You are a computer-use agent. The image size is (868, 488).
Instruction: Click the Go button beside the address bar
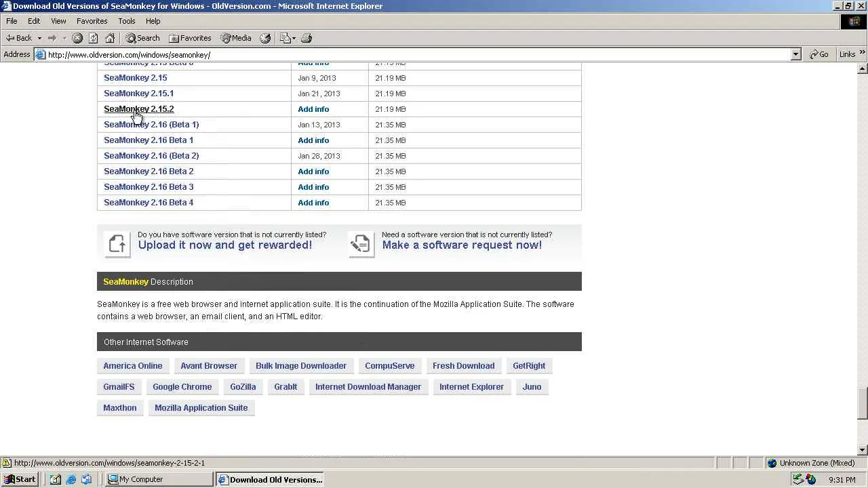pos(819,54)
